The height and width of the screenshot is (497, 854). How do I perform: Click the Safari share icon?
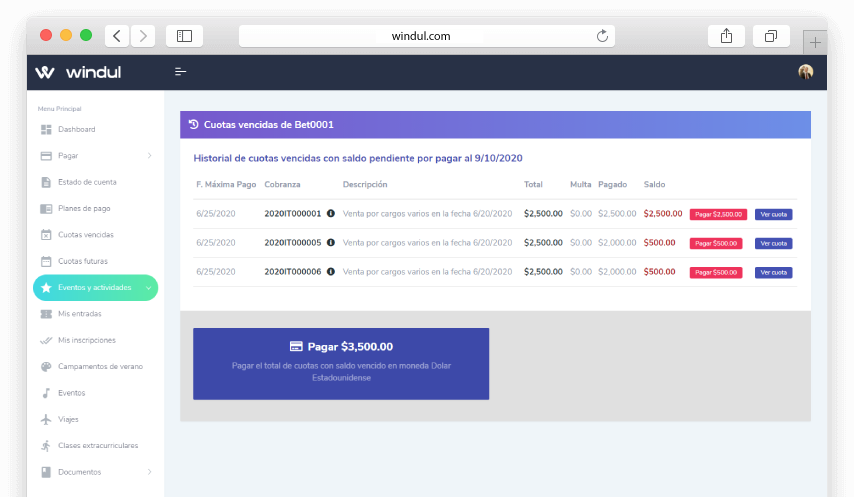pos(727,36)
